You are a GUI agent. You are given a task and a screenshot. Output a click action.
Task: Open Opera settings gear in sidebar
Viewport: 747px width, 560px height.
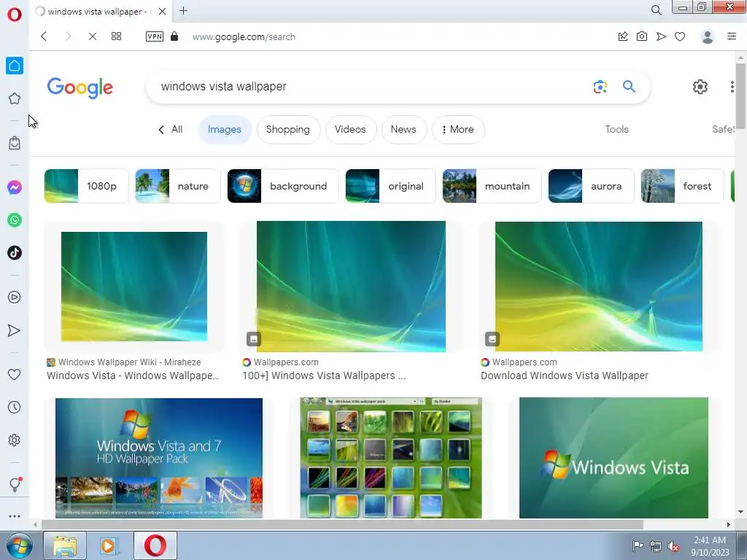point(15,440)
